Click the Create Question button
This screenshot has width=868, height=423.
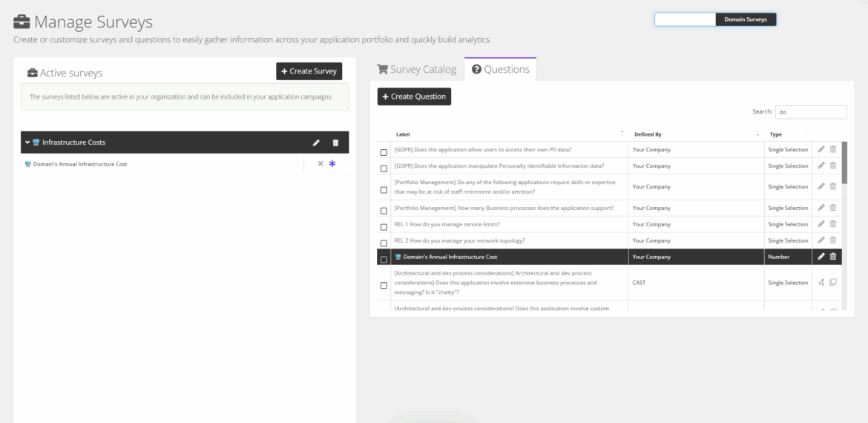[x=414, y=96]
